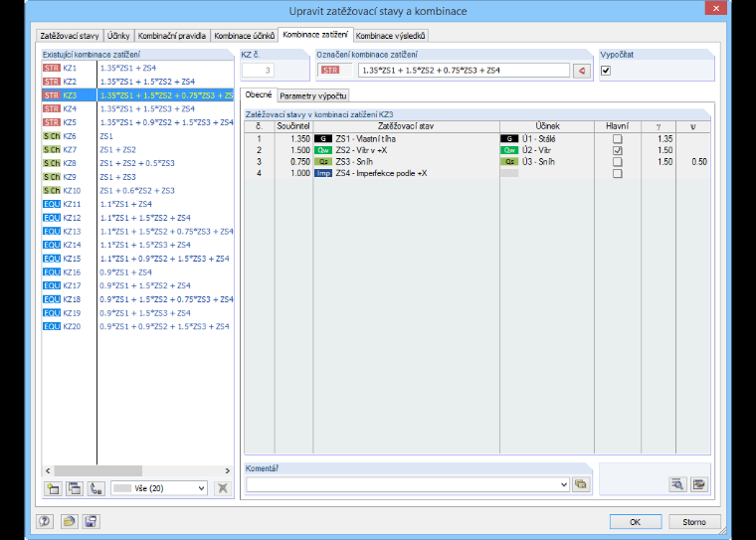Click the Qw badge of ZS2 row
Image resolution: width=756 pixels, height=540 pixels.
[323, 150]
